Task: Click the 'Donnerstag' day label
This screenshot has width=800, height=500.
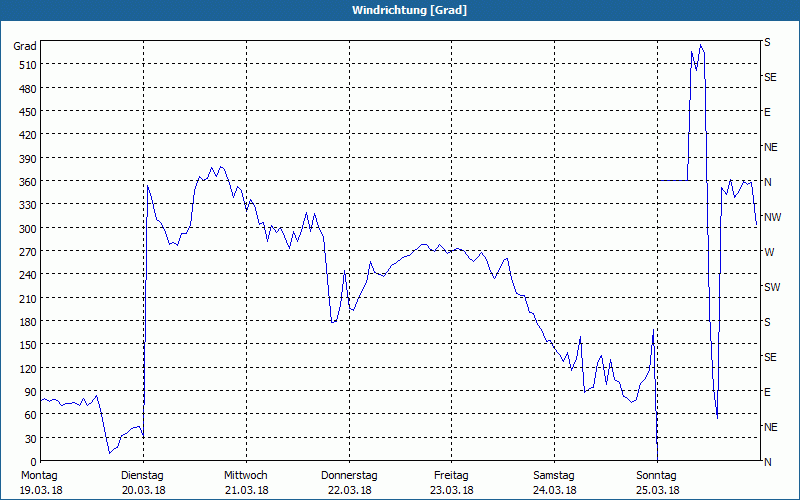Action: tap(349, 476)
